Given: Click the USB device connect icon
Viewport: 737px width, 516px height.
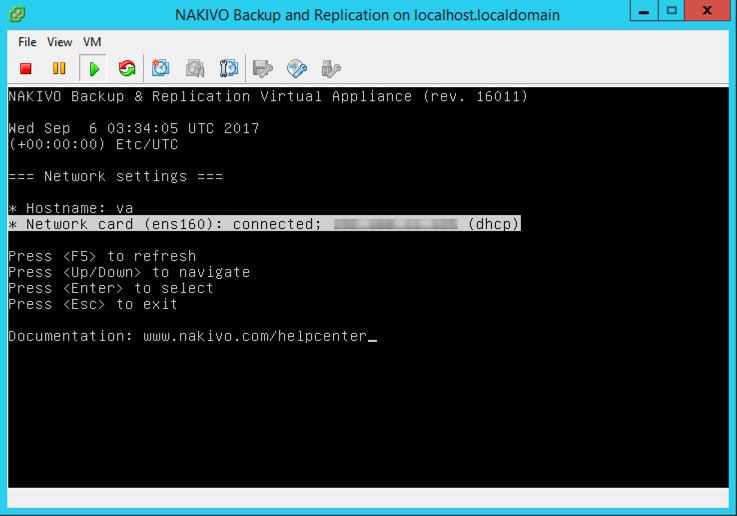Looking at the screenshot, I should click(x=331, y=69).
